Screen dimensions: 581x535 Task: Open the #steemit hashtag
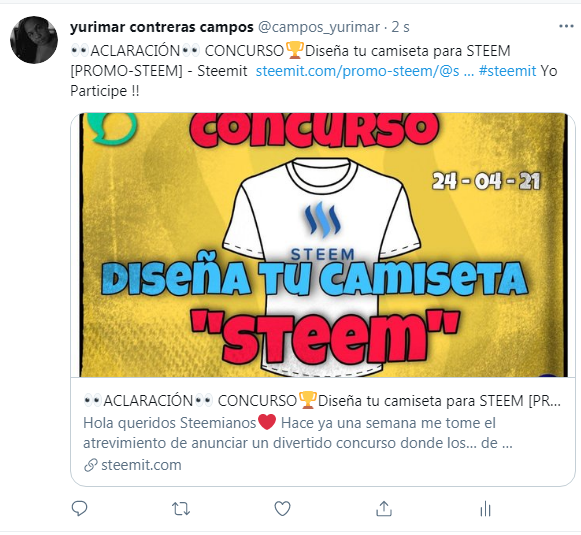tap(507, 71)
